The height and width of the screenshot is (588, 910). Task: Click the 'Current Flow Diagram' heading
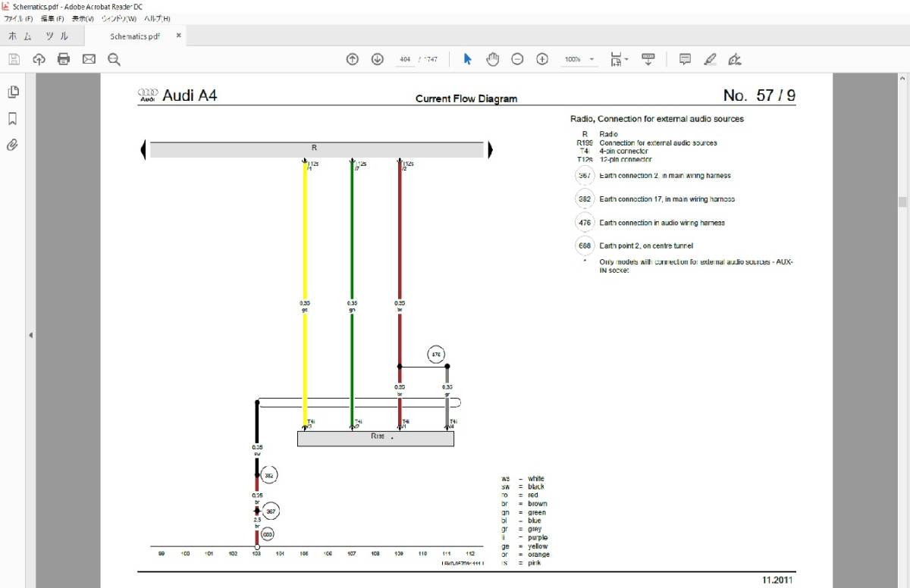pos(466,99)
